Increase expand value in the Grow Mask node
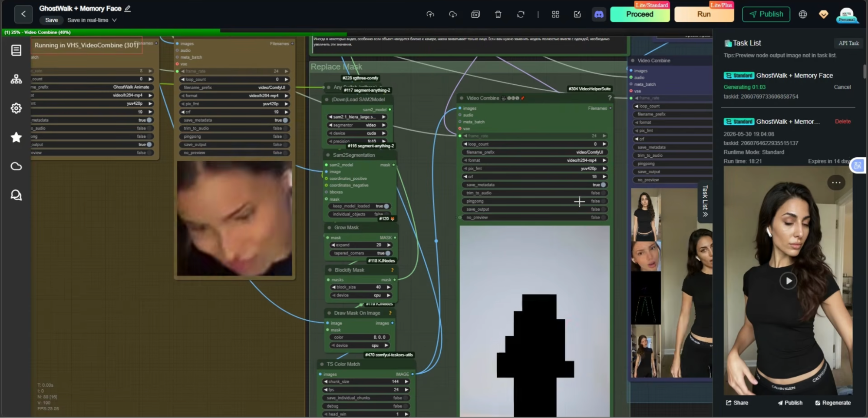Screen dimensions: 868x418 (x=389, y=245)
